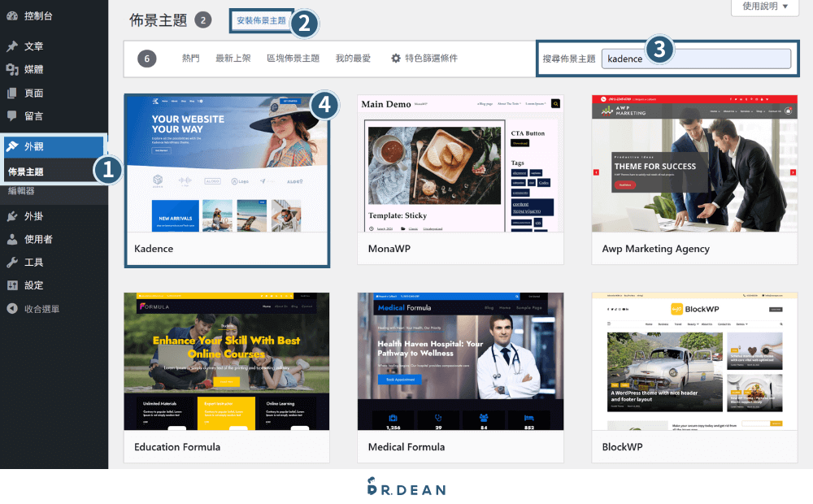This screenshot has height=504, width=813.
Task: Switch to the 熱門 themes tab
Action: (x=190, y=58)
